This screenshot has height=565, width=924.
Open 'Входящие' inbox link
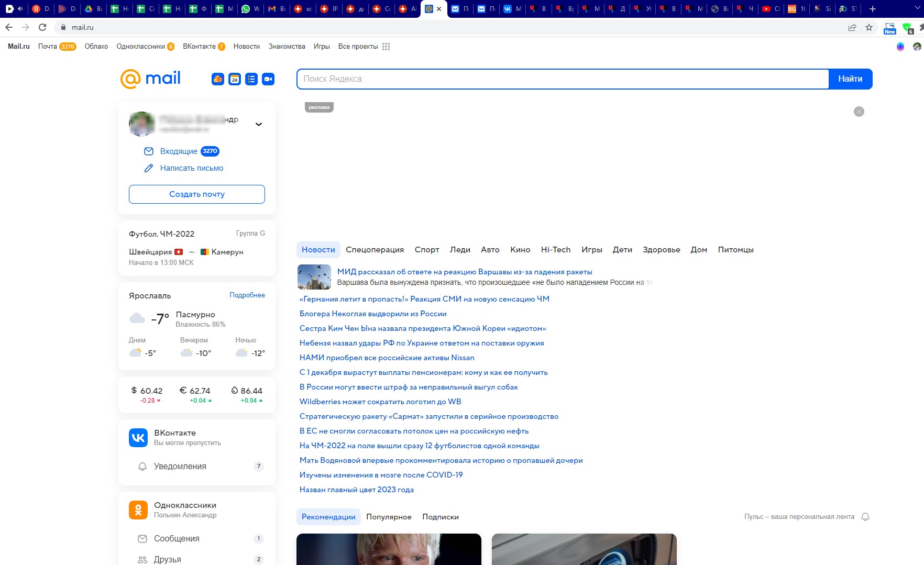(179, 151)
